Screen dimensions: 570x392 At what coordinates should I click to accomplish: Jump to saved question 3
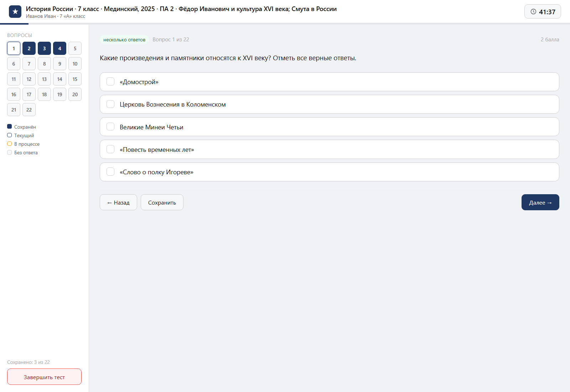[x=44, y=48]
